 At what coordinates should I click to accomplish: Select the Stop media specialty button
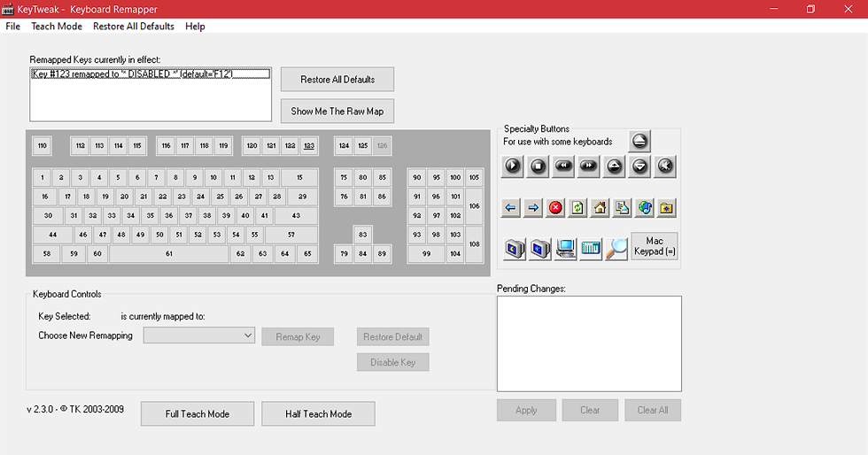pos(538,166)
